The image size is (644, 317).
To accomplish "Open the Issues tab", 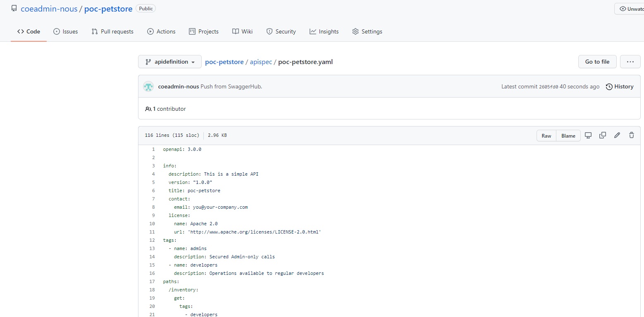I will [65, 31].
